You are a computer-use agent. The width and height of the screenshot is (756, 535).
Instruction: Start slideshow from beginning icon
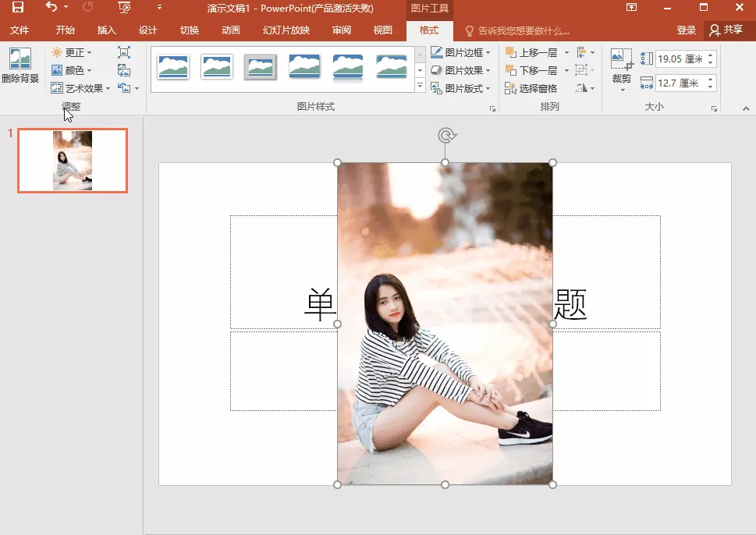(124, 8)
